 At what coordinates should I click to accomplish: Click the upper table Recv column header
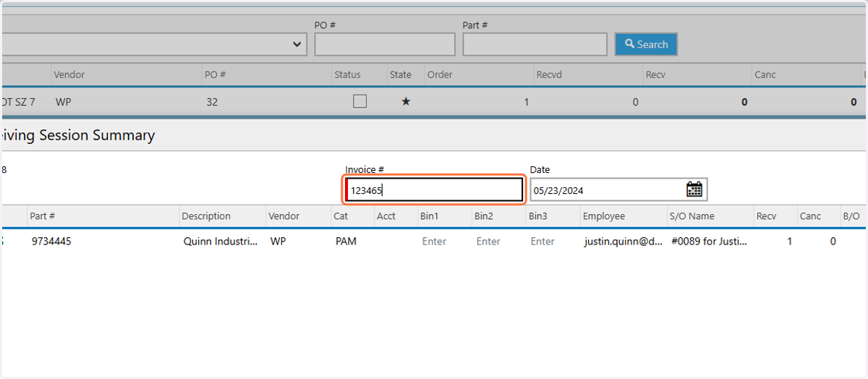(x=655, y=74)
